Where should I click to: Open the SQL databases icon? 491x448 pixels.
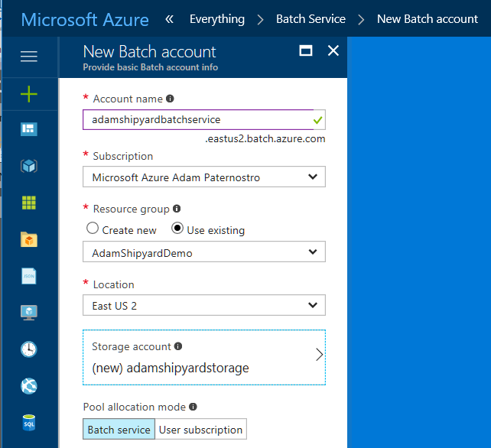click(29, 423)
